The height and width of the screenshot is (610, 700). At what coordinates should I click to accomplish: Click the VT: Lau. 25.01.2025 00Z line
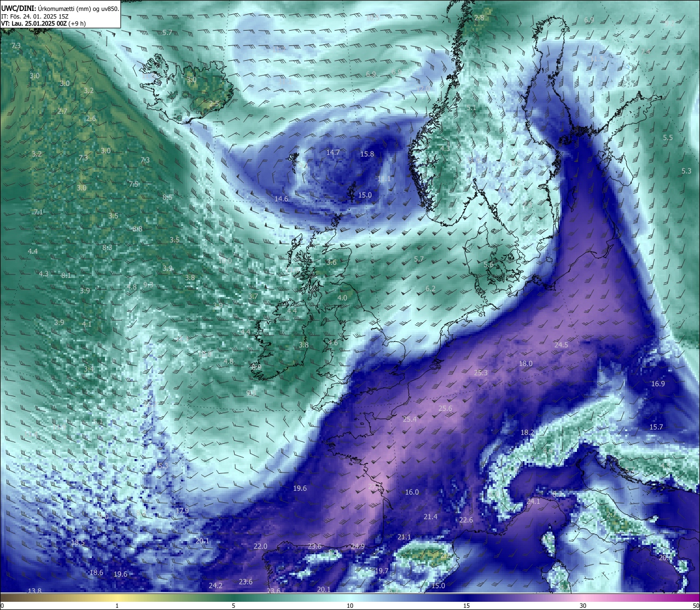coord(43,24)
